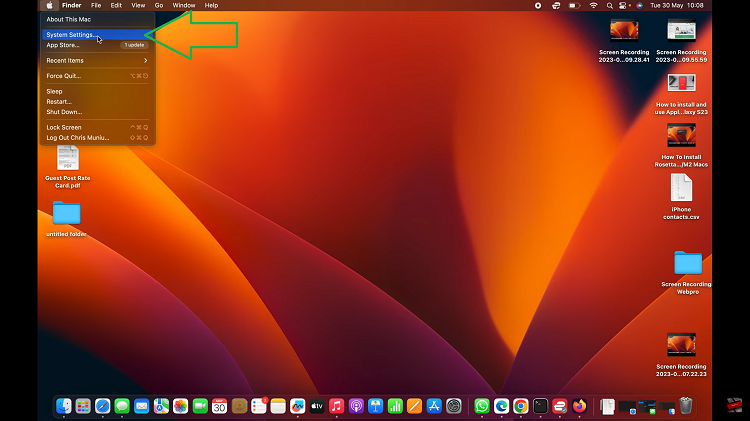Open the Trash in the Dock
This screenshot has width=750, height=421.
[686, 406]
